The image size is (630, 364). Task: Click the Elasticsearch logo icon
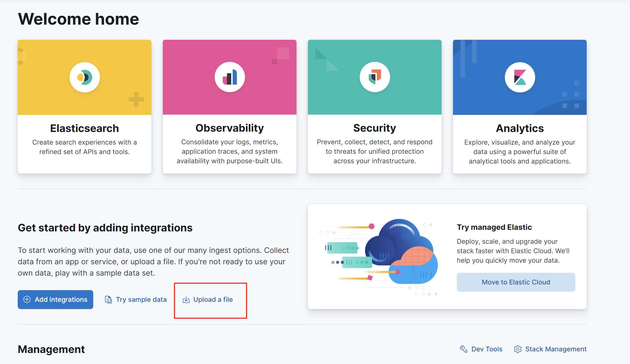[84, 77]
